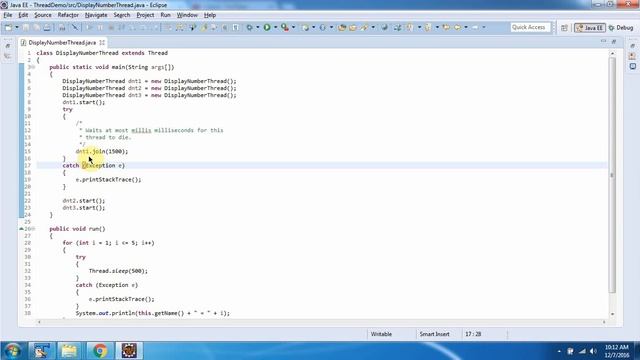
Task: Click the Run External Tools toolbox icon
Action: pyautogui.click(x=285, y=27)
